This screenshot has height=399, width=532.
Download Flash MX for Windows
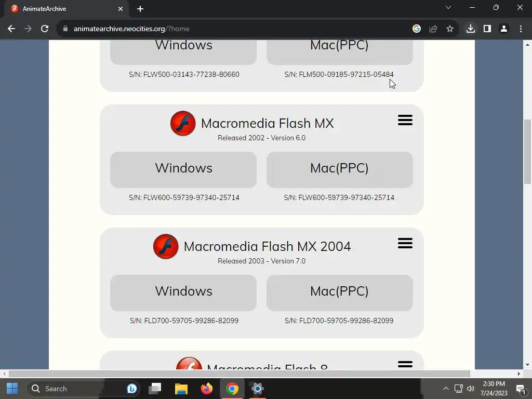[183, 170]
